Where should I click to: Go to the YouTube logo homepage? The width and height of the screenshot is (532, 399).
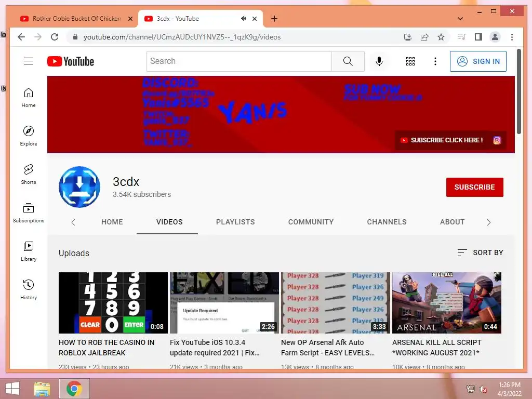[71, 61]
